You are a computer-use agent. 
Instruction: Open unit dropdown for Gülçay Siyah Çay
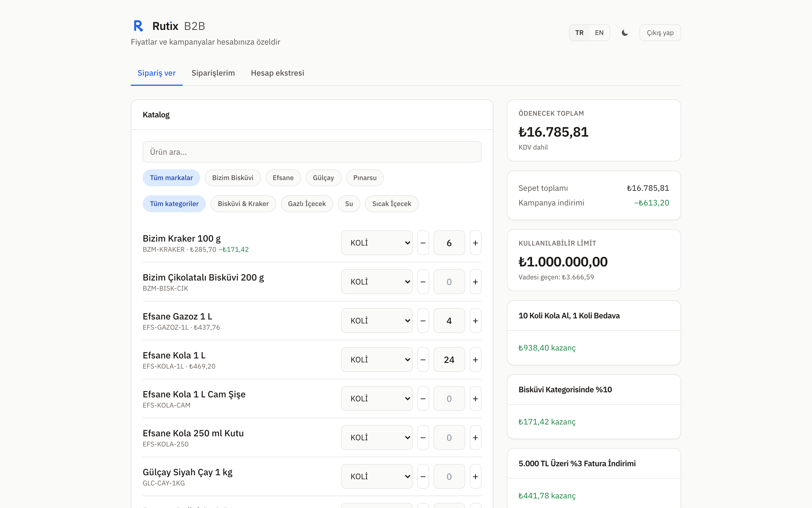click(x=376, y=476)
